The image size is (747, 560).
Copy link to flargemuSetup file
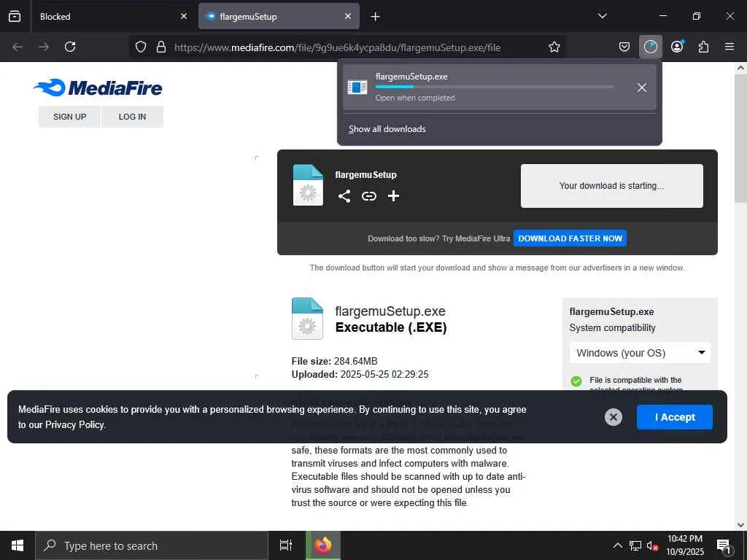pos(368,196)
